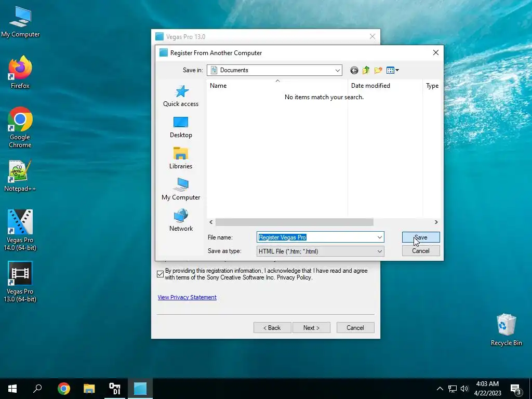Click the Vegas Pro taskbar icon
This screenshot has height=399, width=532.
(x=140, y=389)
